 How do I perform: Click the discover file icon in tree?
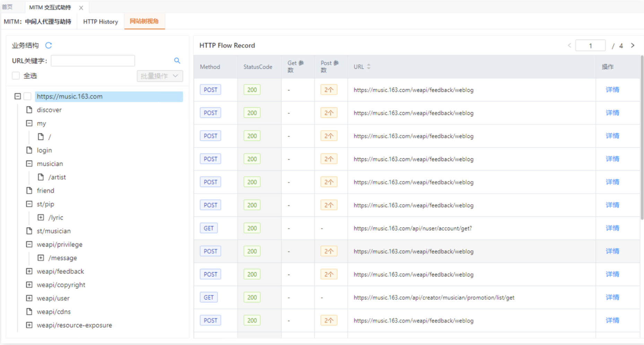(x=29, y=110)
